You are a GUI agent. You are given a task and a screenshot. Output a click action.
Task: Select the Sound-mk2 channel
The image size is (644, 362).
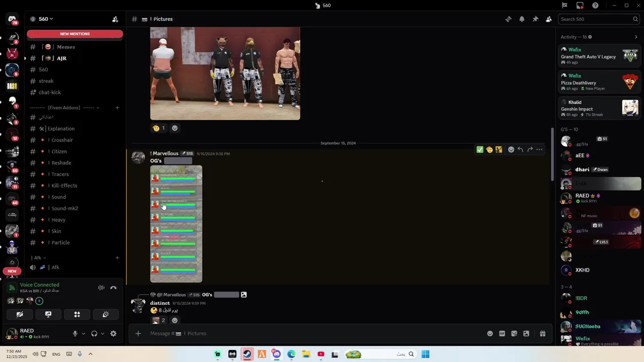[x=74, y=209]
